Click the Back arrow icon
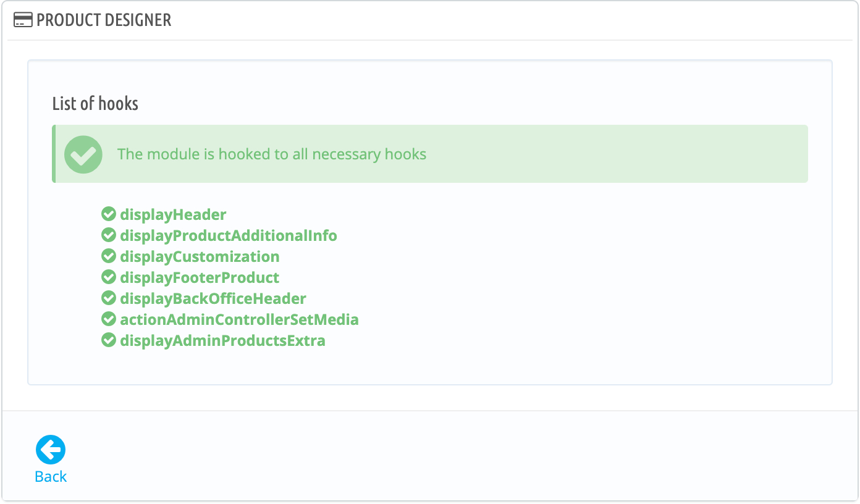Viewport: 860px width, 504px height. 51,450
